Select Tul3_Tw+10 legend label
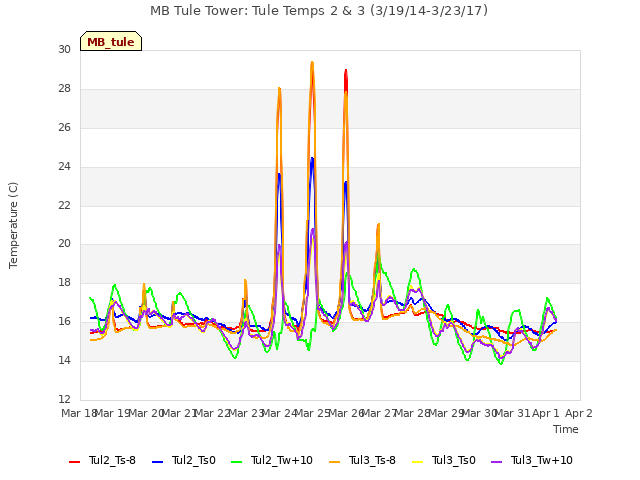The height and width of the screenshot is (480, 640). [x=542, y=460]
